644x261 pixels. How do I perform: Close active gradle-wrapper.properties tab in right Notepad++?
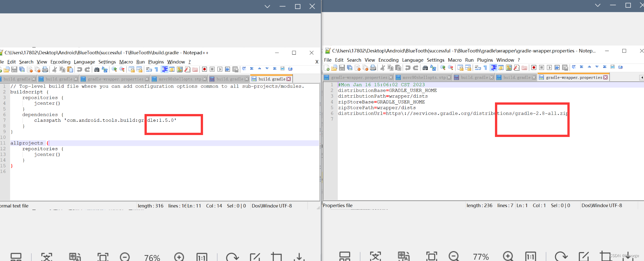click(x=606, y=78)
